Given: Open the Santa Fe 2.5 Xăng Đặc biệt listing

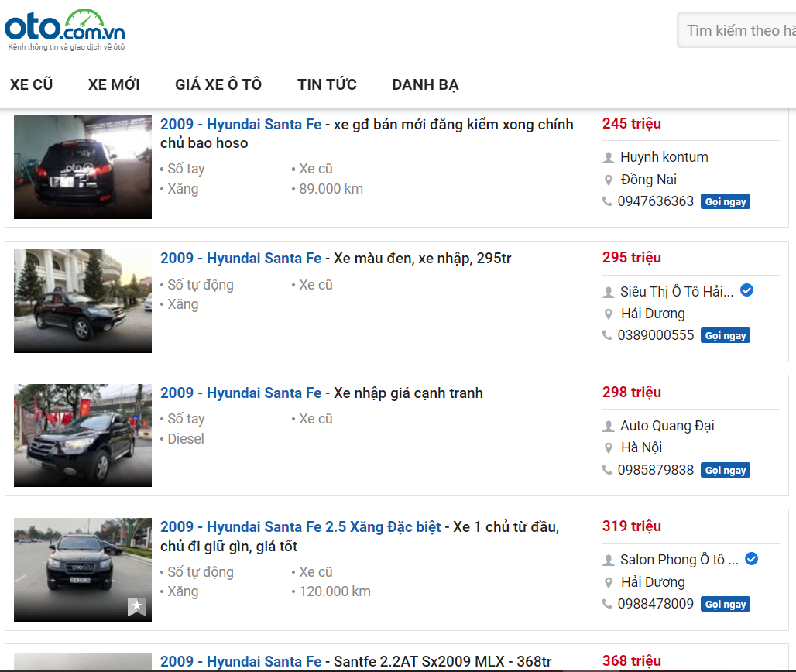Looking at the screenshot, I should [x=360, y=537].
